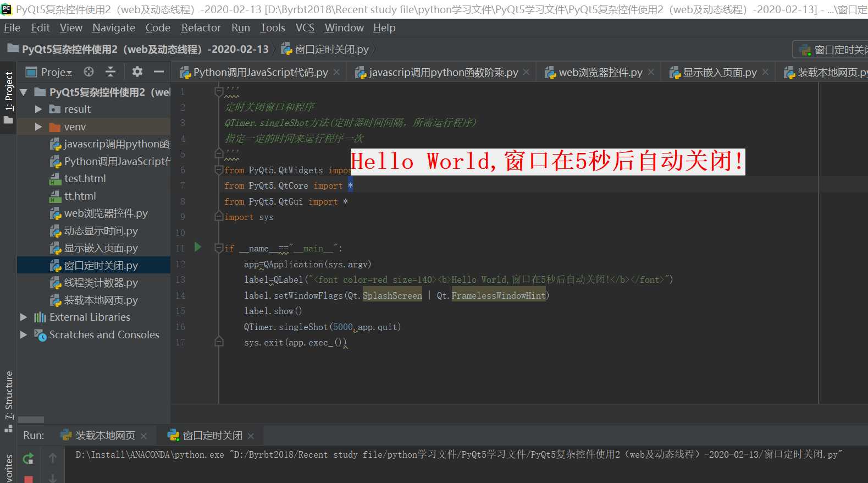Click run gutter arrow at line 11

198,247
